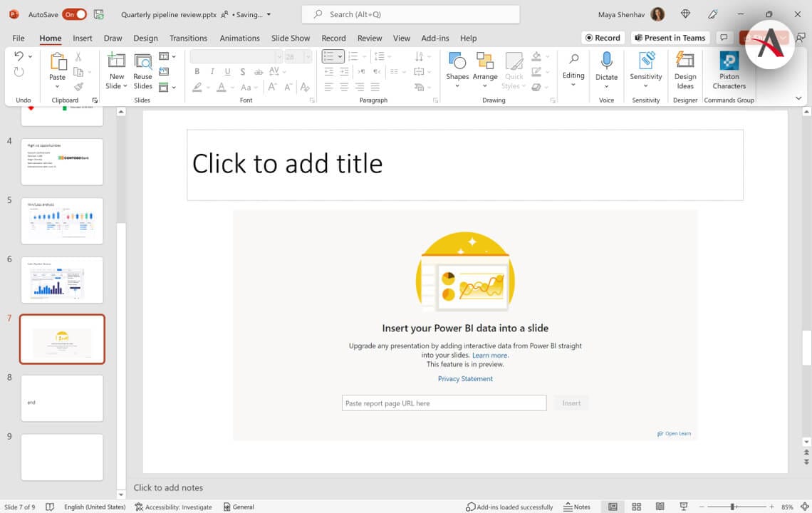Apply numbered list formatting
The image size is (812, 513).
click(x=353, y=56)
